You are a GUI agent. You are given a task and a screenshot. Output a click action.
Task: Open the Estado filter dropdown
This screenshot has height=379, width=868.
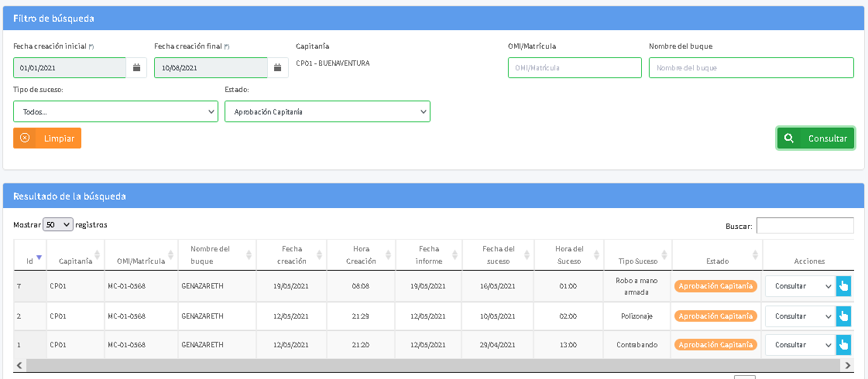coord(327,111)
